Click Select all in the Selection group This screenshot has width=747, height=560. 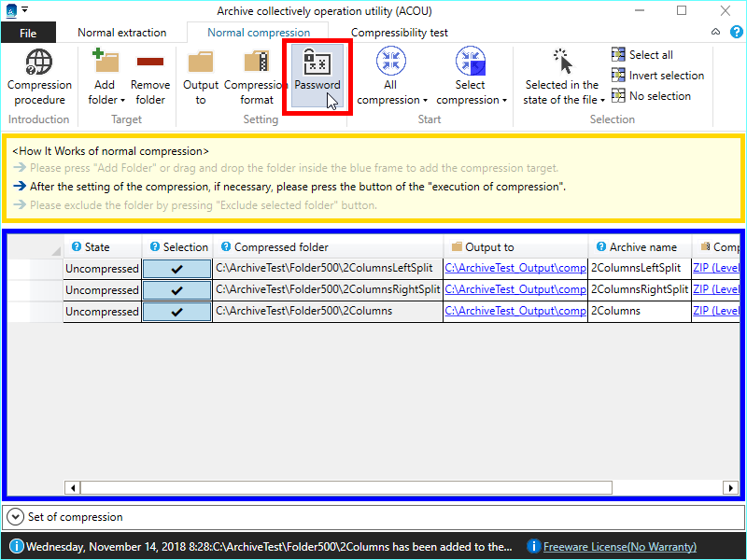coord(650,55)
